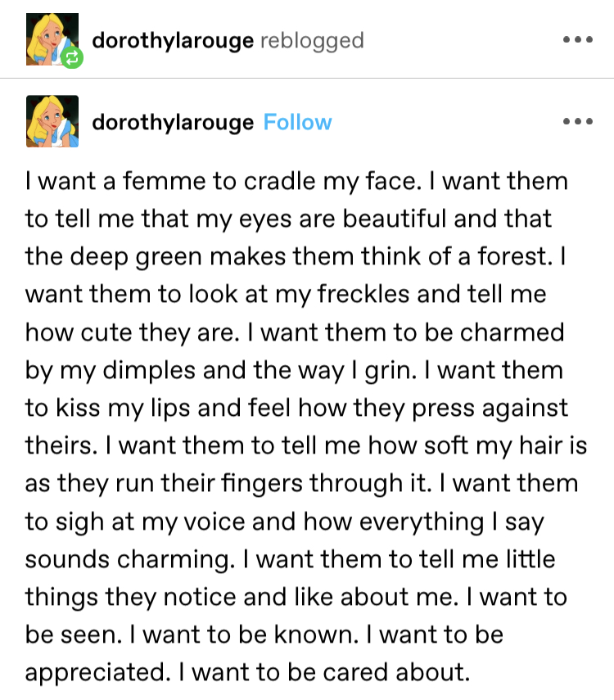Open dorothylarouge blog from the reblog header name
The width and height of the screenshot is (614, 700).
173,41
